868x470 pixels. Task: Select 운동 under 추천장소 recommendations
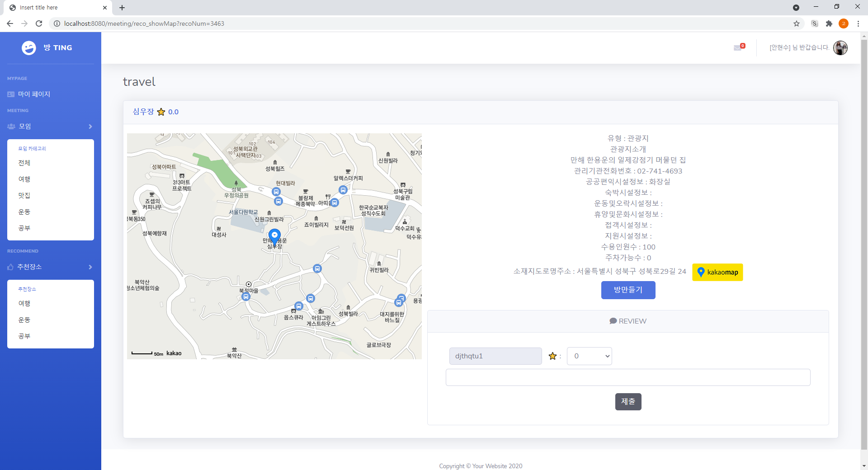tap(24, 320)
